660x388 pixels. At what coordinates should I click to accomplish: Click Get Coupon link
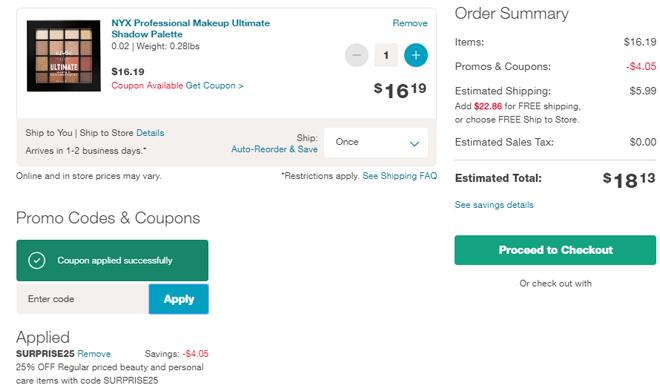214,85
